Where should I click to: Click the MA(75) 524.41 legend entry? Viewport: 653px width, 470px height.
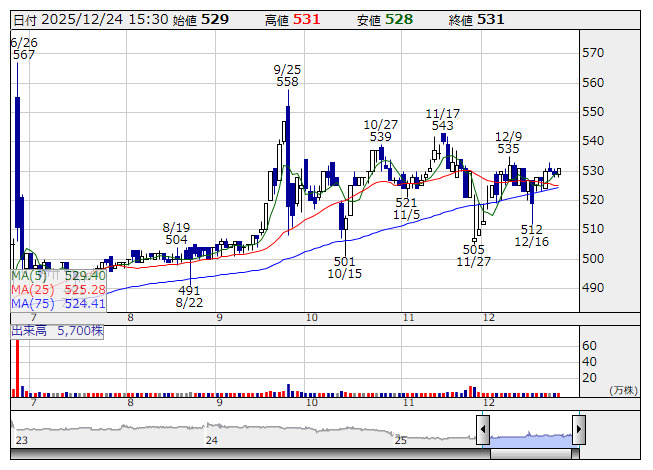click(58, 303)
